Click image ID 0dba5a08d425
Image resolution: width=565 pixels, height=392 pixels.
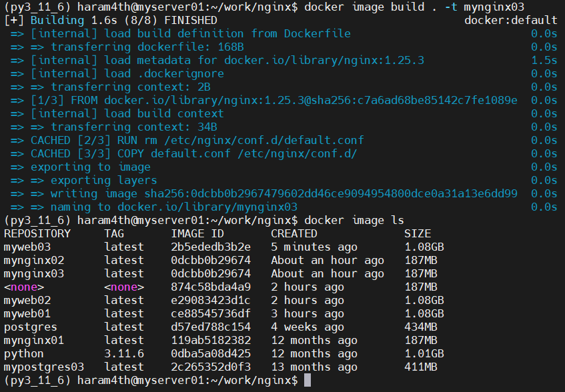click(x=211, y=353)
